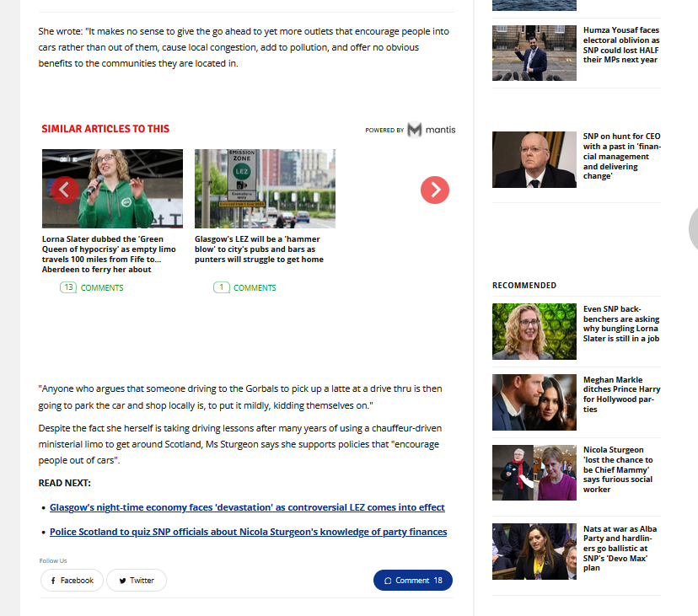Open the SNP CEO hunt article thumbnail

pos(534,159)
